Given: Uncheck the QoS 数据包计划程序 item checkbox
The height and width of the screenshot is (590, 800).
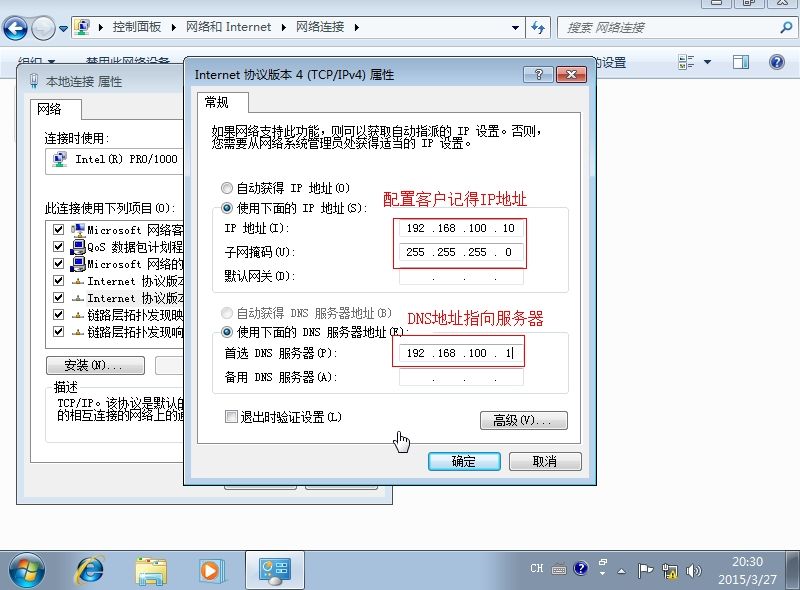Looking at the screenshot, I should coord(59,247).
